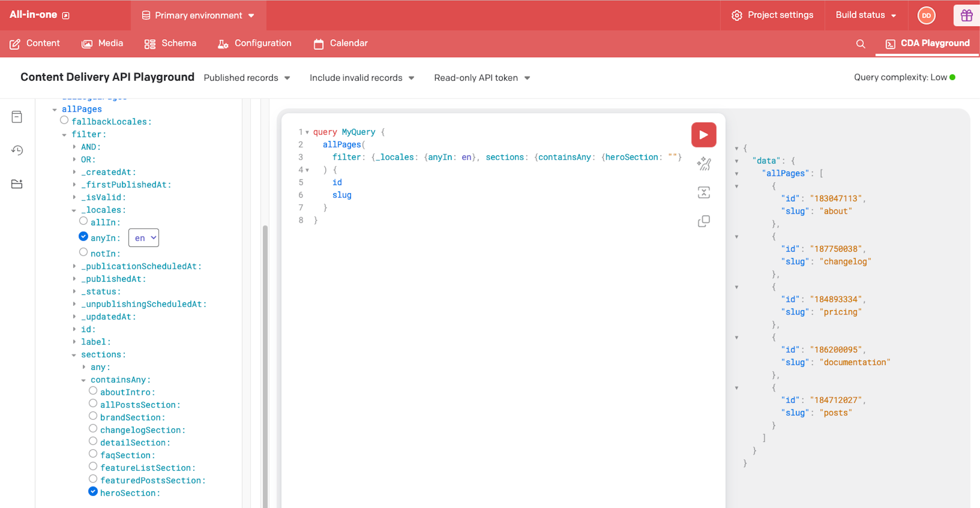
Task: Click the Schema blocks icon
Action: (x=150, y=44)
